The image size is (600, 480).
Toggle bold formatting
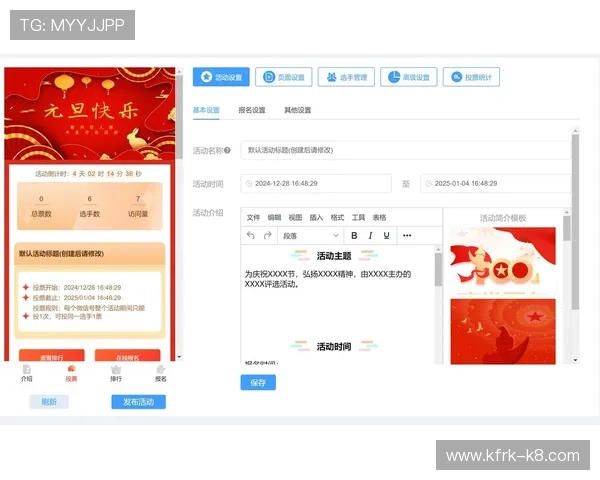(354, 235)
